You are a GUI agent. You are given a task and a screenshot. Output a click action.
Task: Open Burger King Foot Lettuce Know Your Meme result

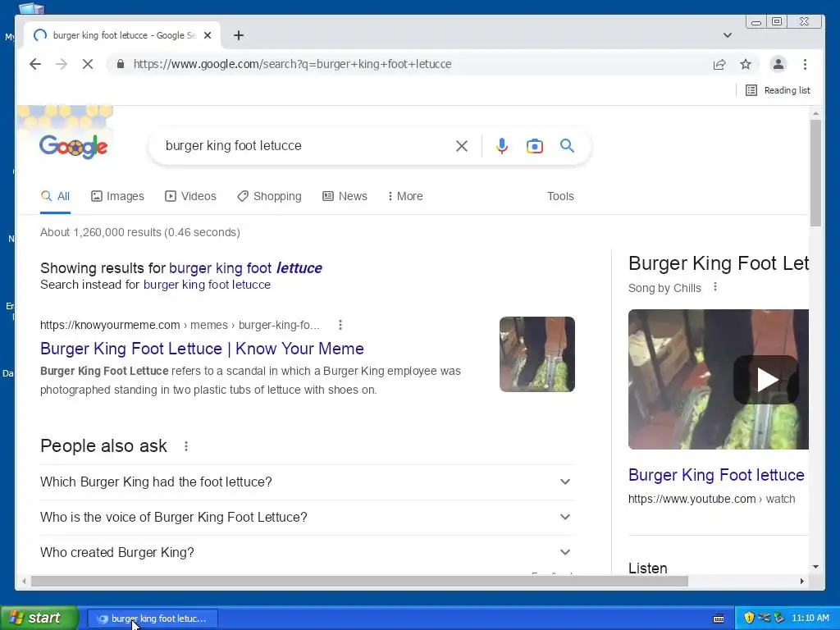click(x=202, y=349)
